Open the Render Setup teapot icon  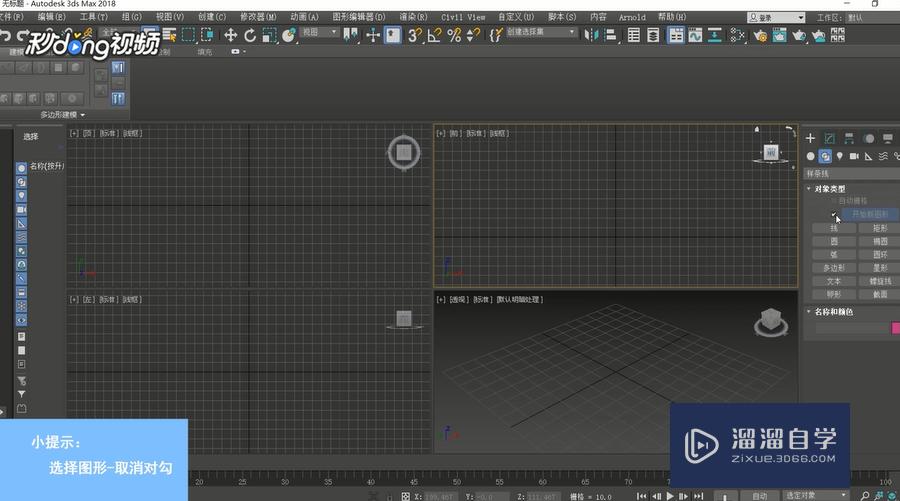[760, 36]
